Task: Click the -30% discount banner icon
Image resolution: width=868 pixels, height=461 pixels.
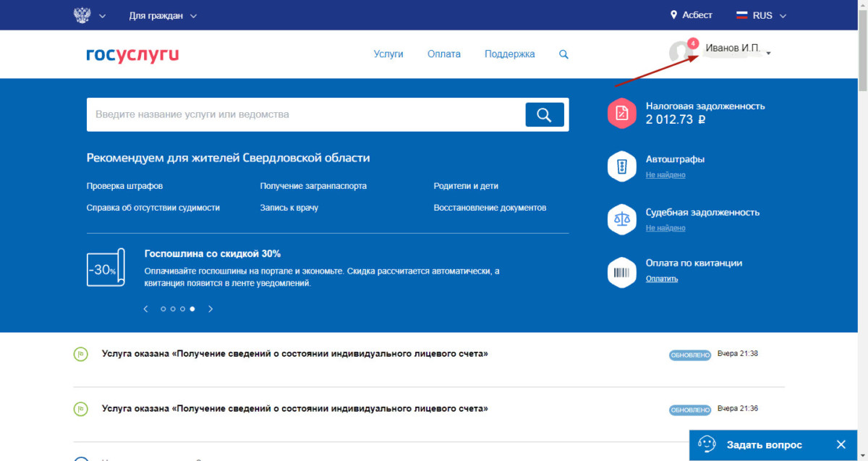Action: (106, 269)
